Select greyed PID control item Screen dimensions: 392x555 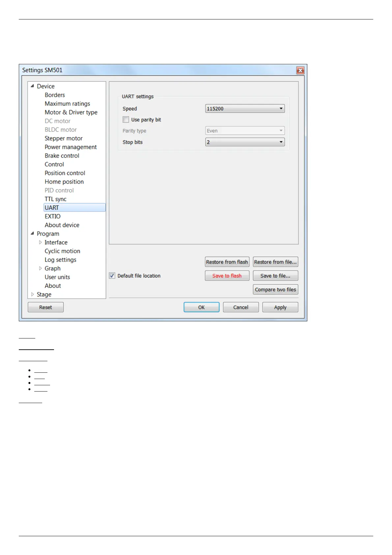(59, 190)
